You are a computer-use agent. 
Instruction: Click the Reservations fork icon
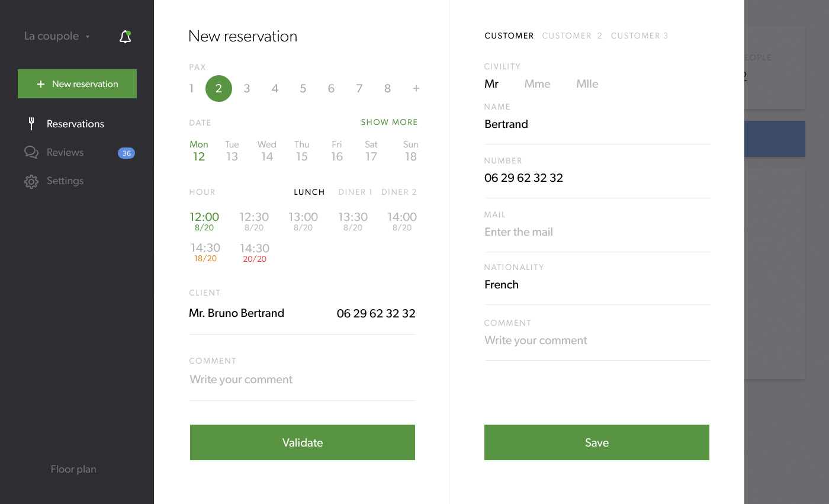click(x=32, y=124)
